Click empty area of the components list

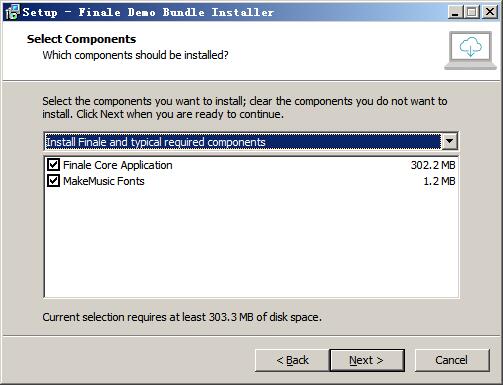251,242
